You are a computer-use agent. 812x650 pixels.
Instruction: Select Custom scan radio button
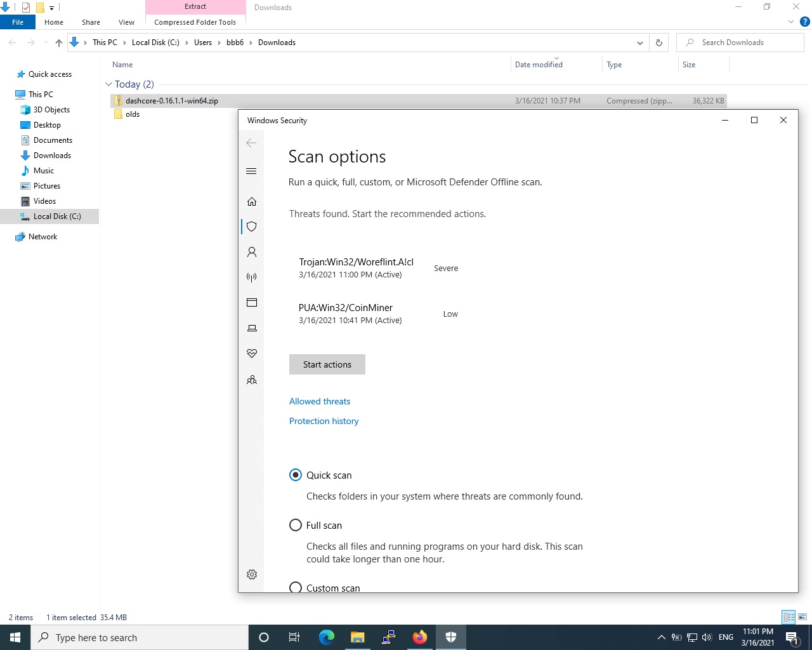click(x=296, y=588)
